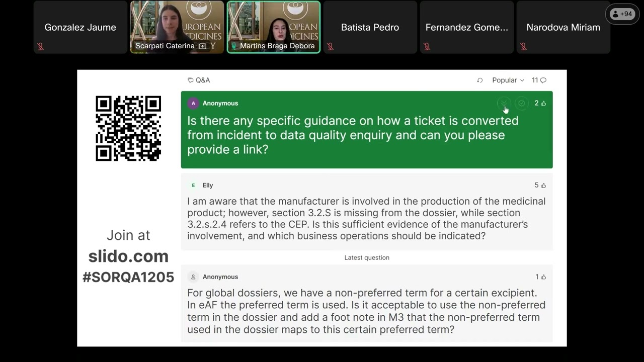Click the #SORQA1205 event code
Viewport: 644px width, 362px height.
click(128, 277)
